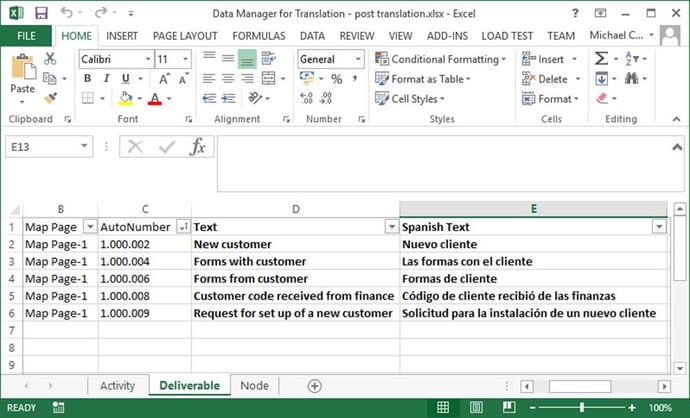The width and height of the screenshot is (690, 418).
Task: Apply the red Font Color
Action: point(155,99)
